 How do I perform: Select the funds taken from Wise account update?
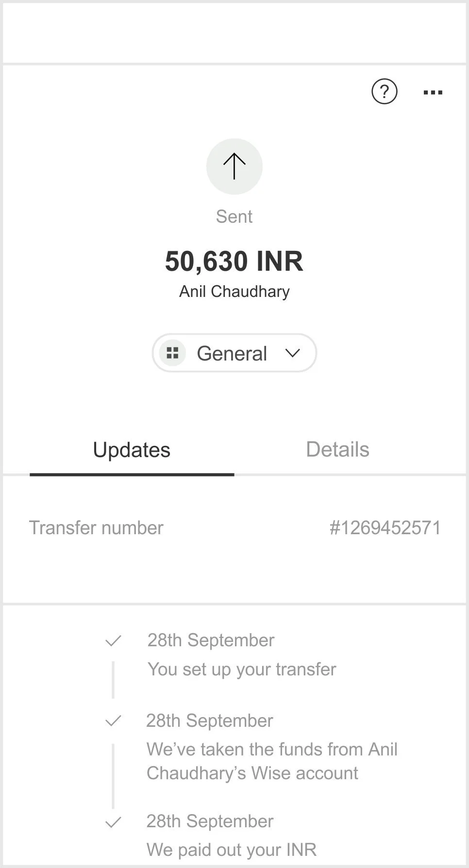[272, 761]
